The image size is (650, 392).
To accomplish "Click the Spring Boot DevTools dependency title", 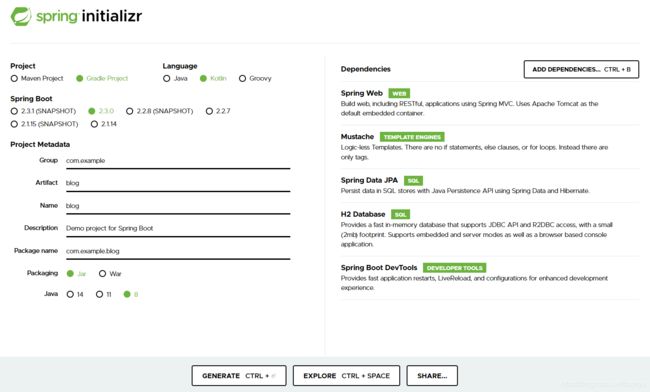I will click(x=379, y=268).
